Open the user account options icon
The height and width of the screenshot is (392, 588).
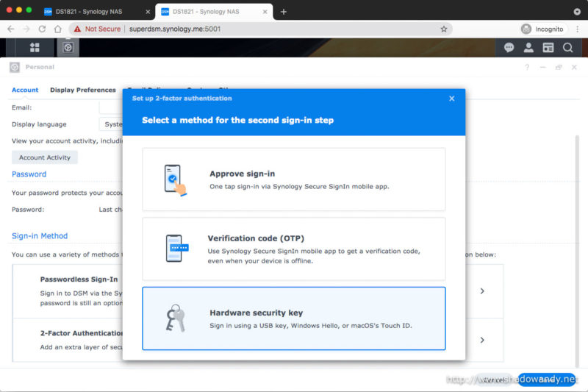pyautogui.click(x=528, y=47)
